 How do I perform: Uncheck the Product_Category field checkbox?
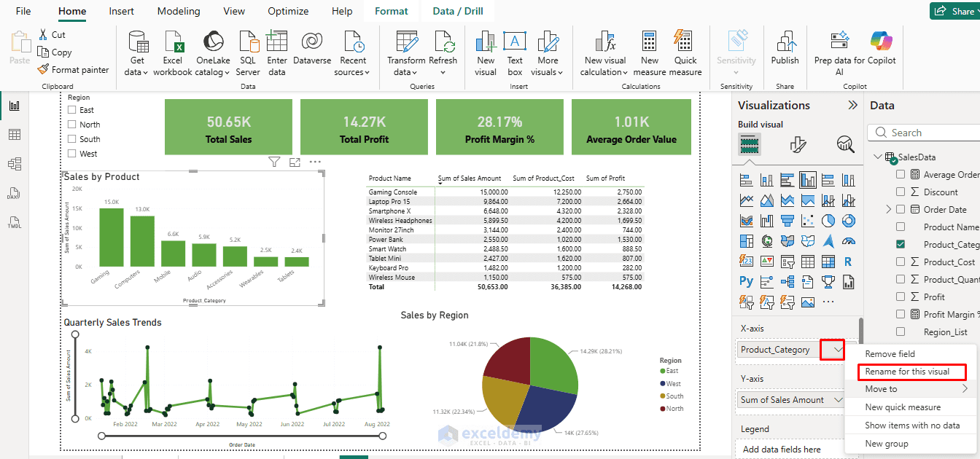click(901, 245)
